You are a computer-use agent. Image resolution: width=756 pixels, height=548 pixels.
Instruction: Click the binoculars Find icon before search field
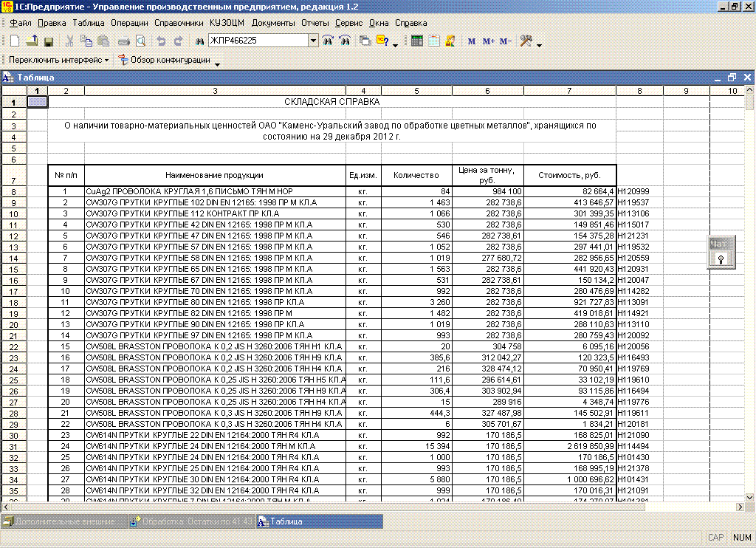pos(199,41)
